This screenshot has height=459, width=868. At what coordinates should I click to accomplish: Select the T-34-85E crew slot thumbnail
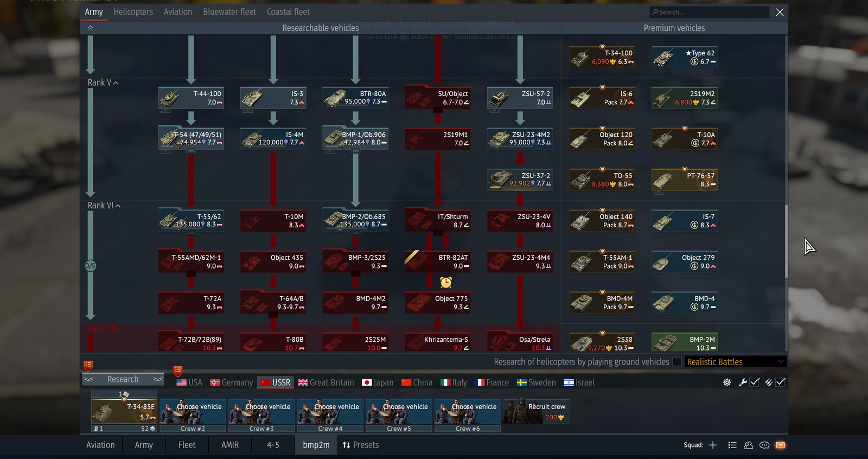(x=124, y=411)
